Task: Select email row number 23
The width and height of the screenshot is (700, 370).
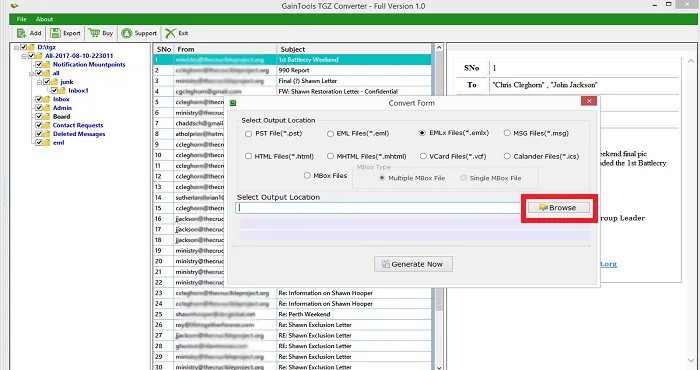Action: point(293,293)
